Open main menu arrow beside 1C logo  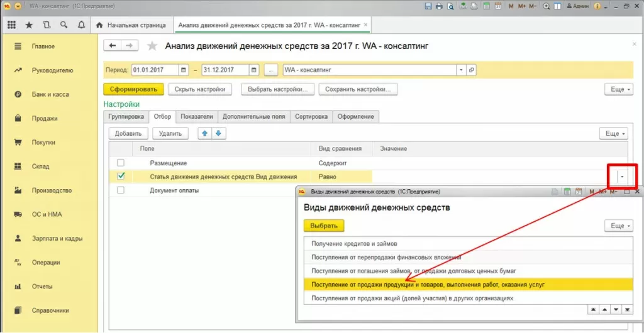click(17, 6)
